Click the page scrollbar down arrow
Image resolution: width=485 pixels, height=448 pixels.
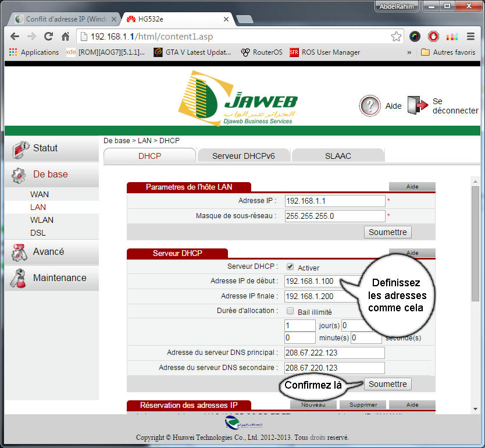click(475, 409)
